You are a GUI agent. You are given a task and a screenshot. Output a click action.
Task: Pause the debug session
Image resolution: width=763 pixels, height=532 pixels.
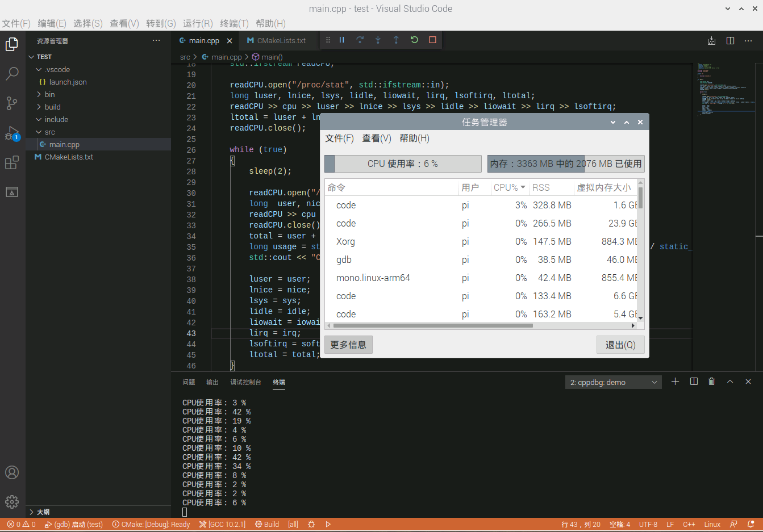point(341,40)
